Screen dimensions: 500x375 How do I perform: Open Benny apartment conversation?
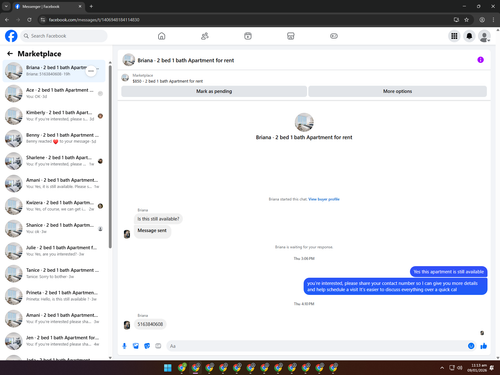point(54,138)
